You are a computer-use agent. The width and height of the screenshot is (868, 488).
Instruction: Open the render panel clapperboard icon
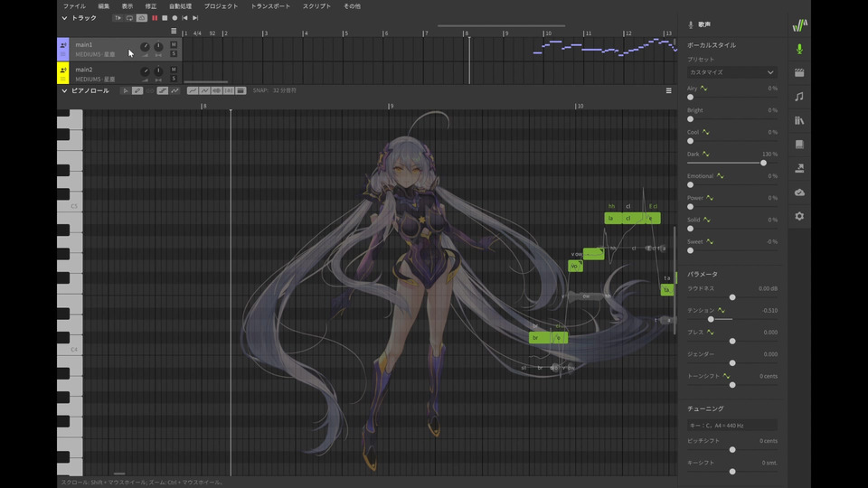(799, 72)
